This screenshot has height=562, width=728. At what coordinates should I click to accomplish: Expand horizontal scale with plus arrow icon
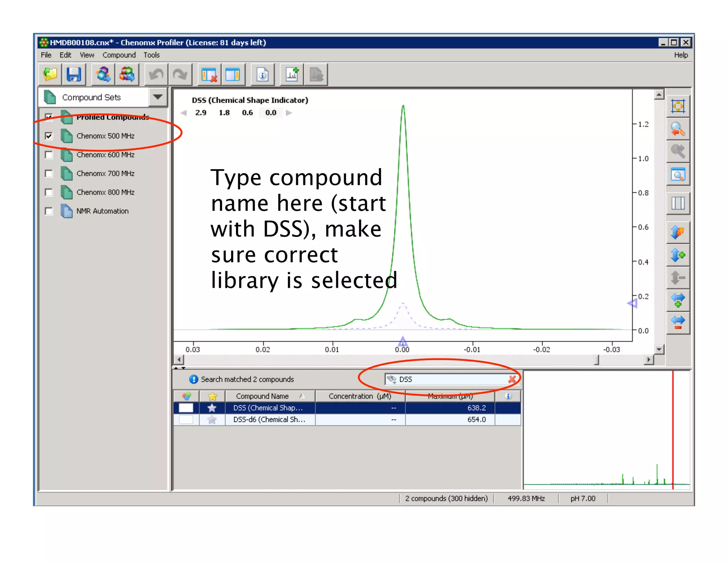(678, 300)
